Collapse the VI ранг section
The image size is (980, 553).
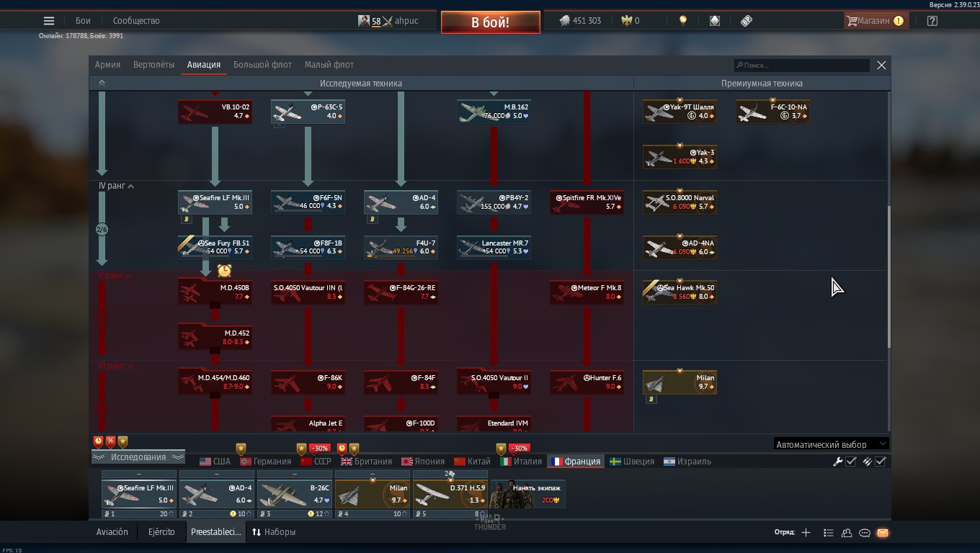click(115, 366)
